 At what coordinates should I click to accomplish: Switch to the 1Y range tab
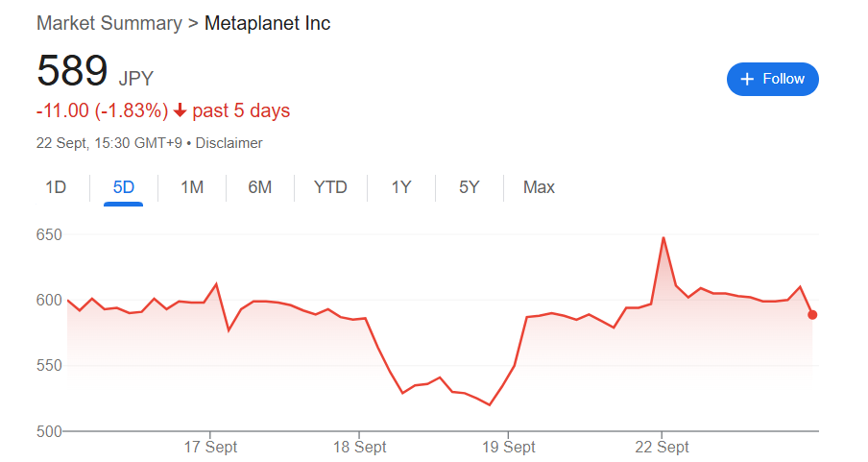[x=401, y=187]
